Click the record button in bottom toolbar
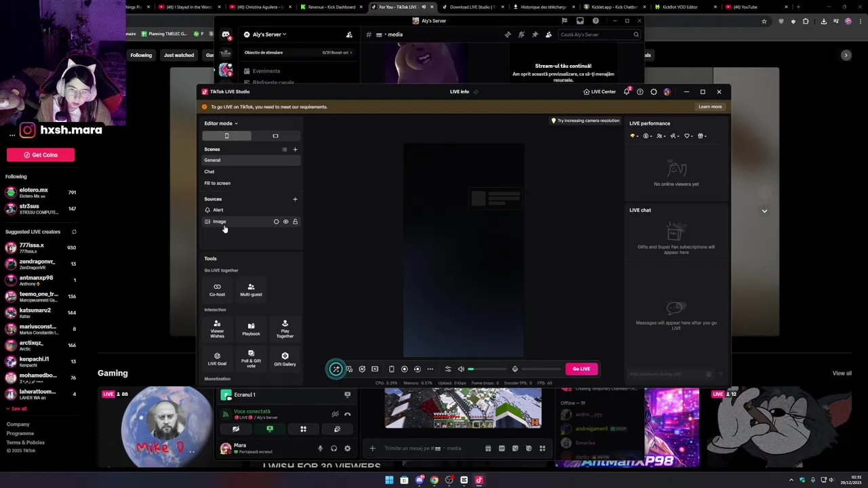This screenshot has height=488, width=868. 404,369
